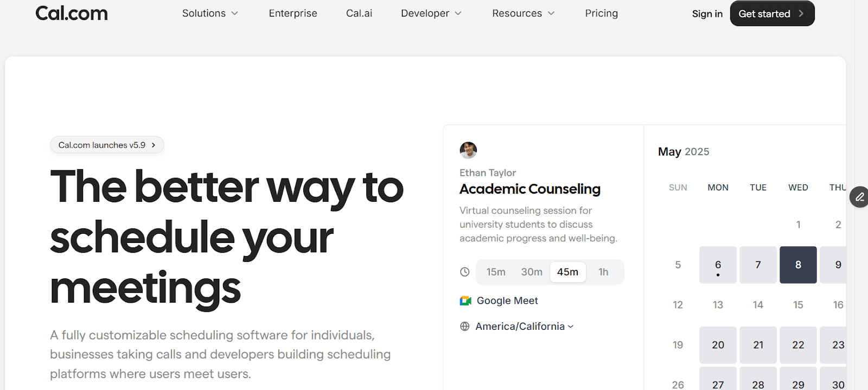Expand the Solutions dropdown
The height and width of the screenshot is (390, 868).
(210, 13)
